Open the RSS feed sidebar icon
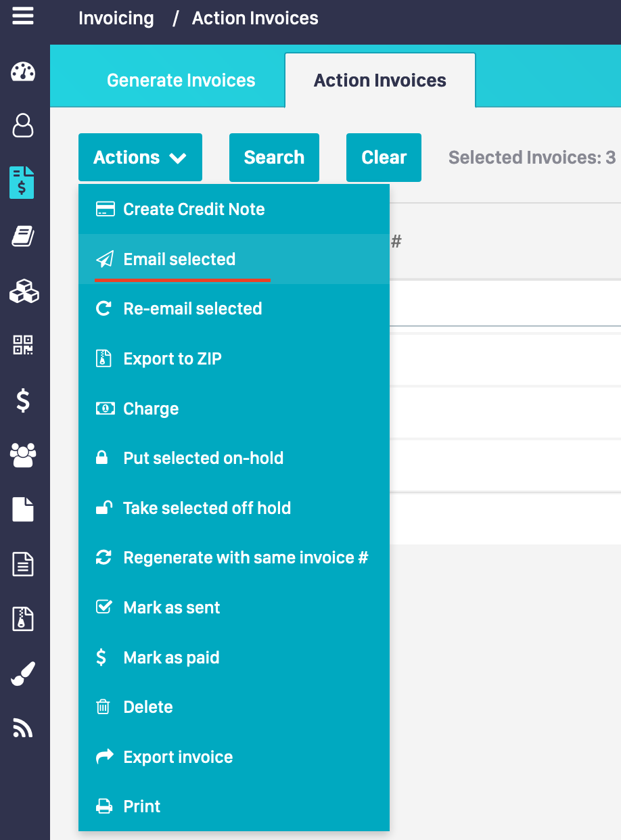The height and width of the screenshot is (840, 621). (23, 728)
